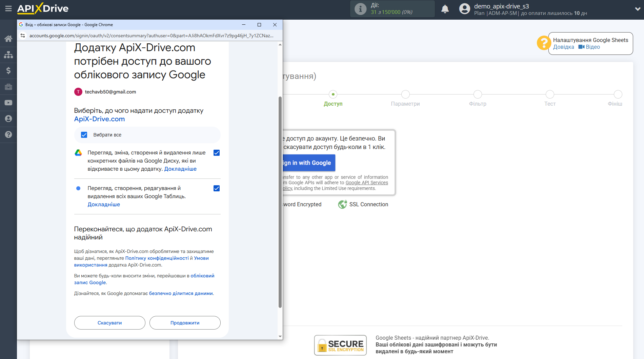Viewport: 644px width, 359px height.
Task: Click the actions info icon in header
Action: [x=360, y=9]
